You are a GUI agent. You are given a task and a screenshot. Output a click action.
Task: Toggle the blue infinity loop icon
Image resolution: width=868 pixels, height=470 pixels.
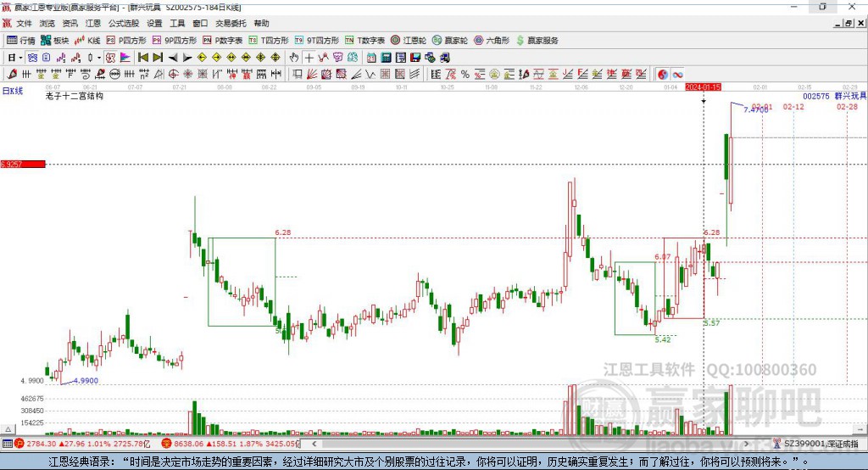[677, 75]
